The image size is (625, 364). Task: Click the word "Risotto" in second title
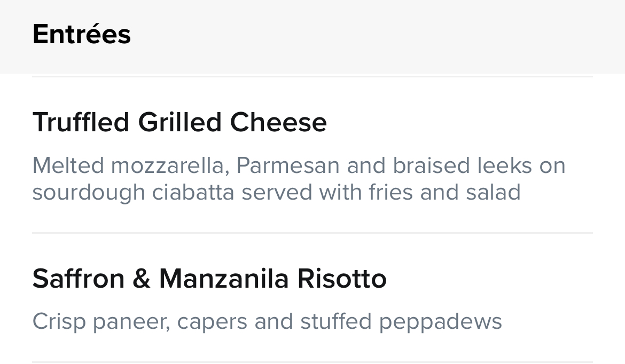342,279
